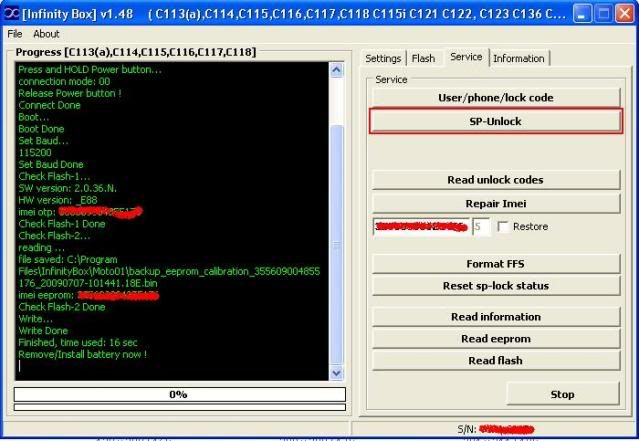Open the About menu
This screenshot has width=639, height=441.
(x=46, y=34)
